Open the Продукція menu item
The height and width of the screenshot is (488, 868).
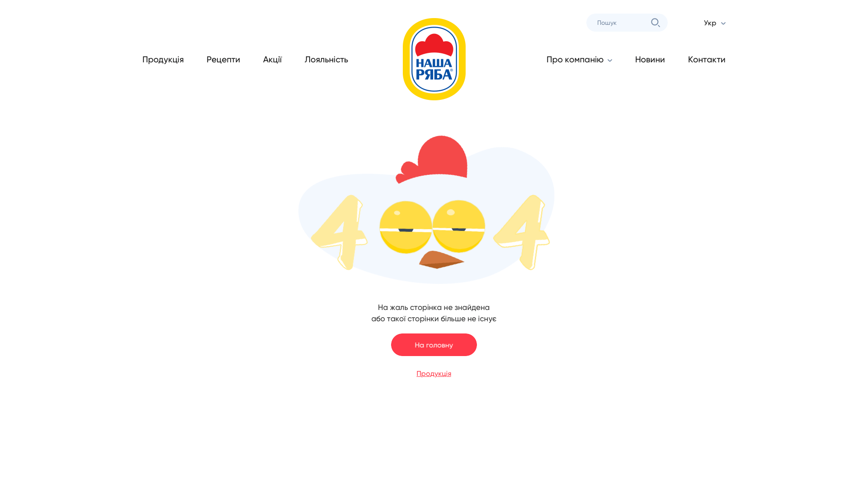point(163,60)
